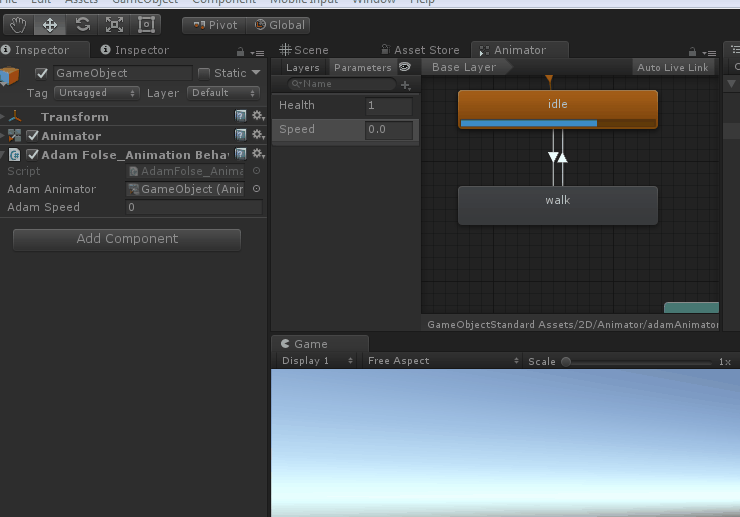The width and height of the screenshot is (740, 517).
Task: Switch to the Layers tab in Animator
Action: [x=303, y=68]
